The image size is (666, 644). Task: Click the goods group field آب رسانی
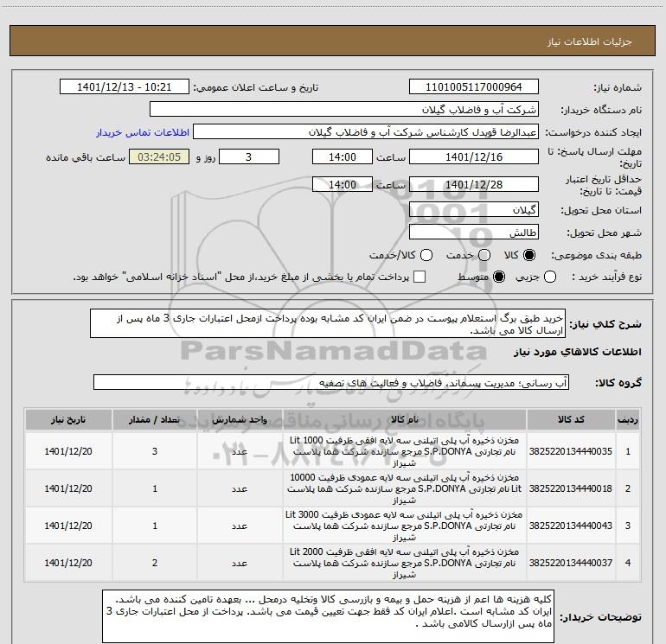point(331,382)
